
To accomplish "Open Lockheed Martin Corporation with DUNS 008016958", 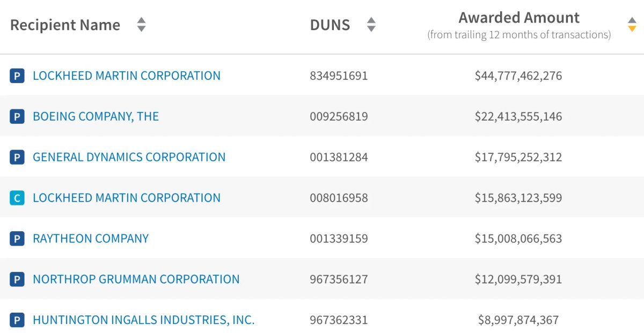I will (x=127, y=198).
